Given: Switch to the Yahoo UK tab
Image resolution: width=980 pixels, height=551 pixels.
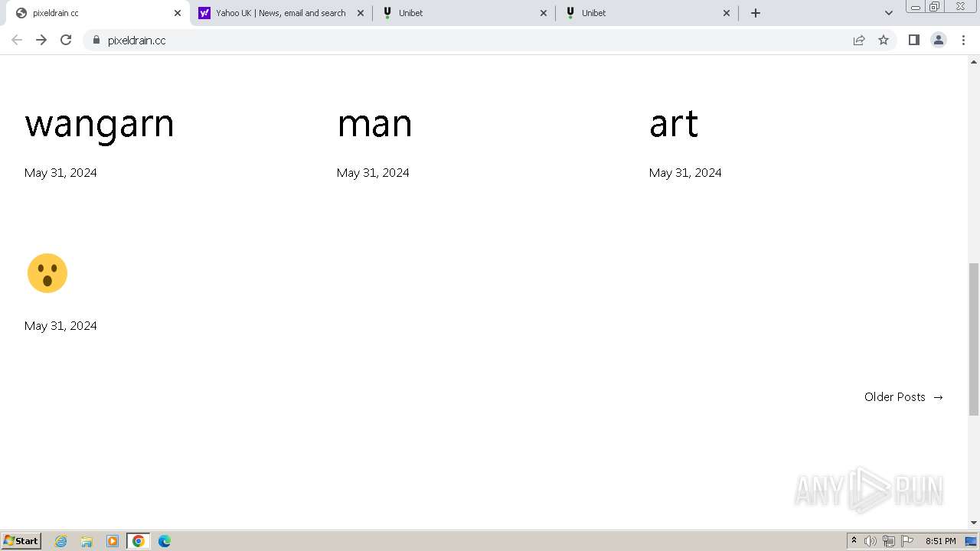Looking at the screenshot, I should click(x=280, y=13).
